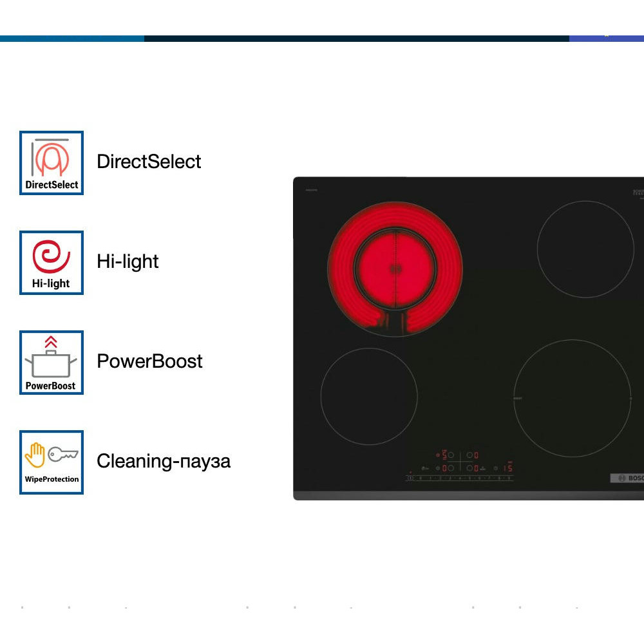644x644 pixels.
Task: Click the timer display showing 15
Action: (x=507, y=468)
